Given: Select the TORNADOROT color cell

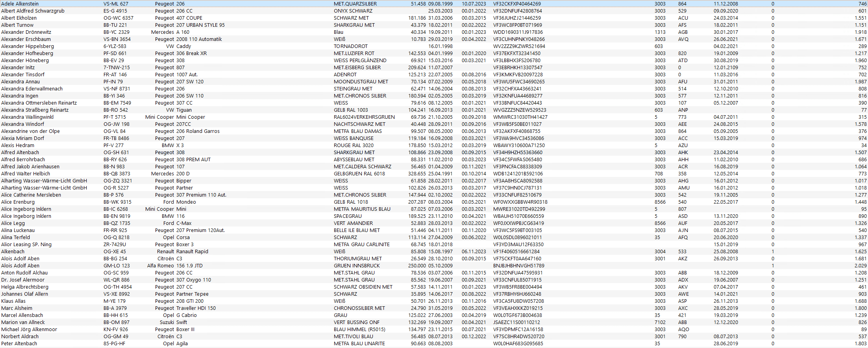Looking at the screenshot, I should point(350,46).
